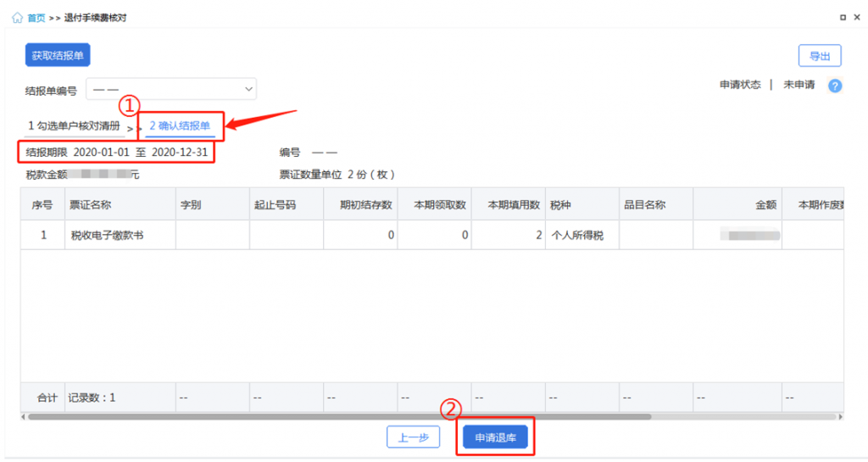Export data with the 导出 button
The width and height of the screenshot is (868, 462).
820,56
